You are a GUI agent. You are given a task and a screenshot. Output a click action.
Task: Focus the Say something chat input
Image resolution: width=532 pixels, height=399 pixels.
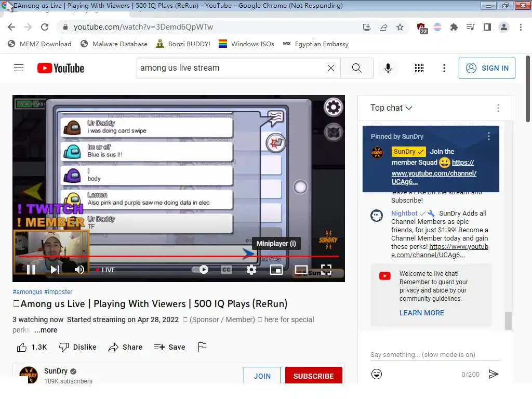435,354
